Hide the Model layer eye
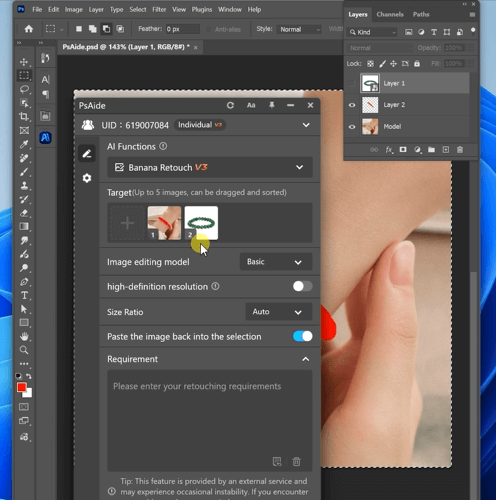 tap(352, 127)
